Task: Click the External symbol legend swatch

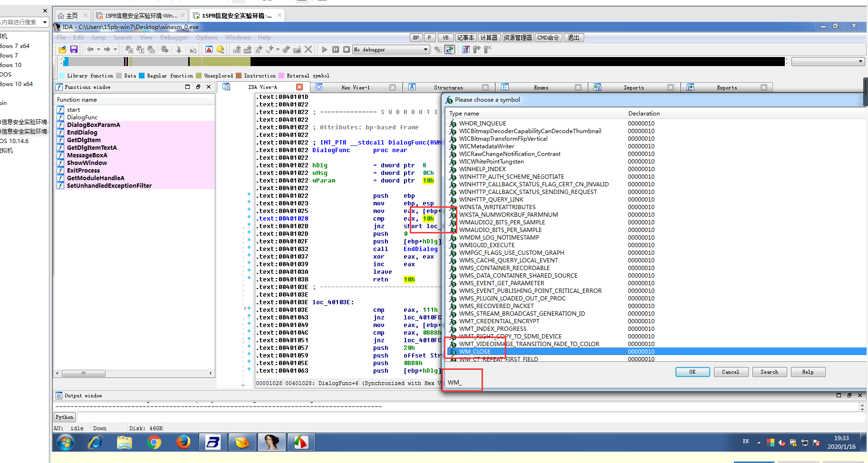Action: 281,76
